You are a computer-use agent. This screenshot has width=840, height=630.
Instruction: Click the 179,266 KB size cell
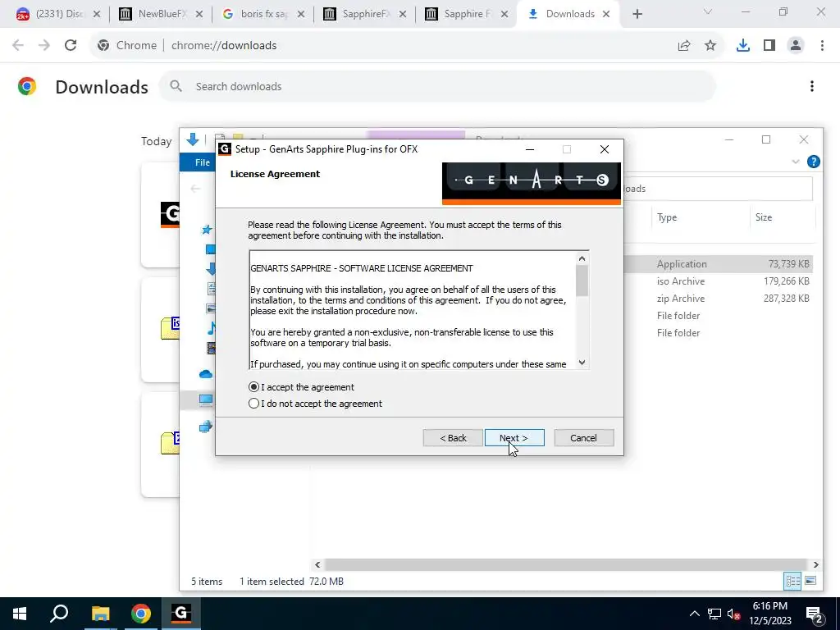click(787, 281)
